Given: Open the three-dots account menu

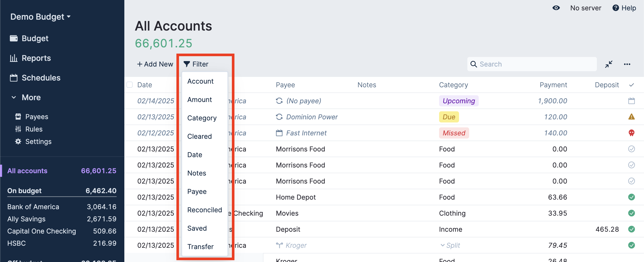Looking at the screenshot, I should tap(627, 64).
